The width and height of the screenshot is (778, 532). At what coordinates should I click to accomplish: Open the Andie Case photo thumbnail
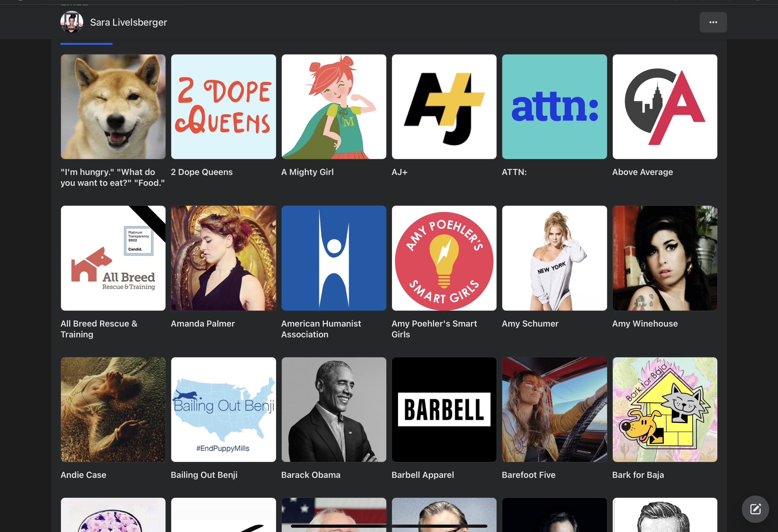click(x=113, y=409)
